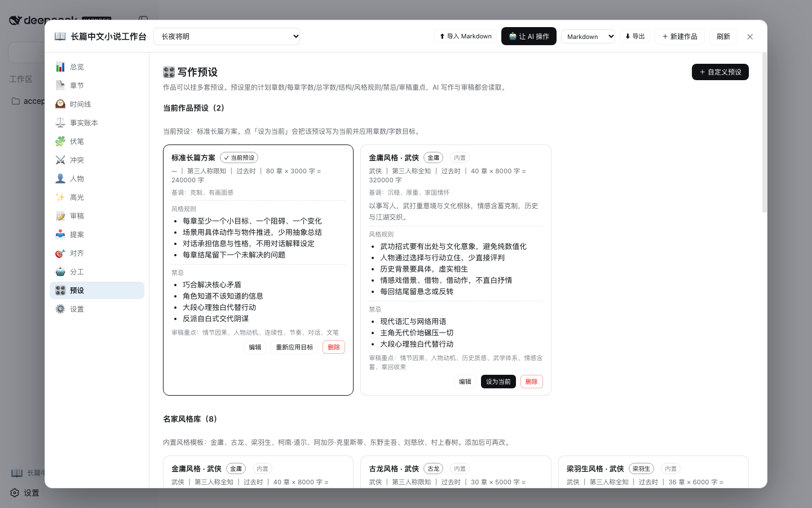Click 导入 Markdown button
Viewport: 812px width, 508px height.
(x=465, y=36)
